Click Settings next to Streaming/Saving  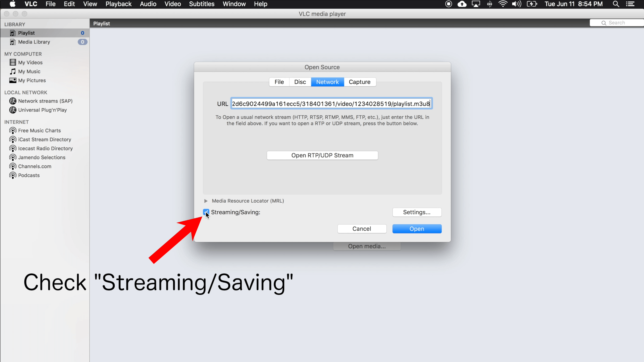(417, 212)
